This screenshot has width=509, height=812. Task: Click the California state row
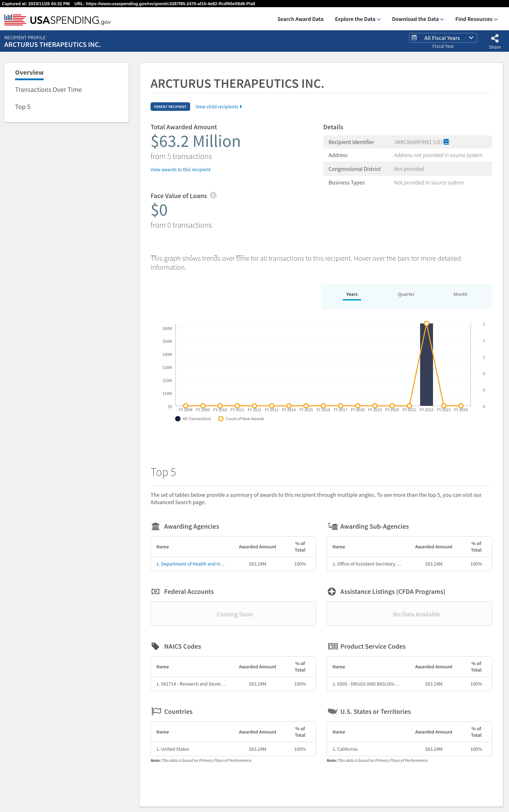409,749
